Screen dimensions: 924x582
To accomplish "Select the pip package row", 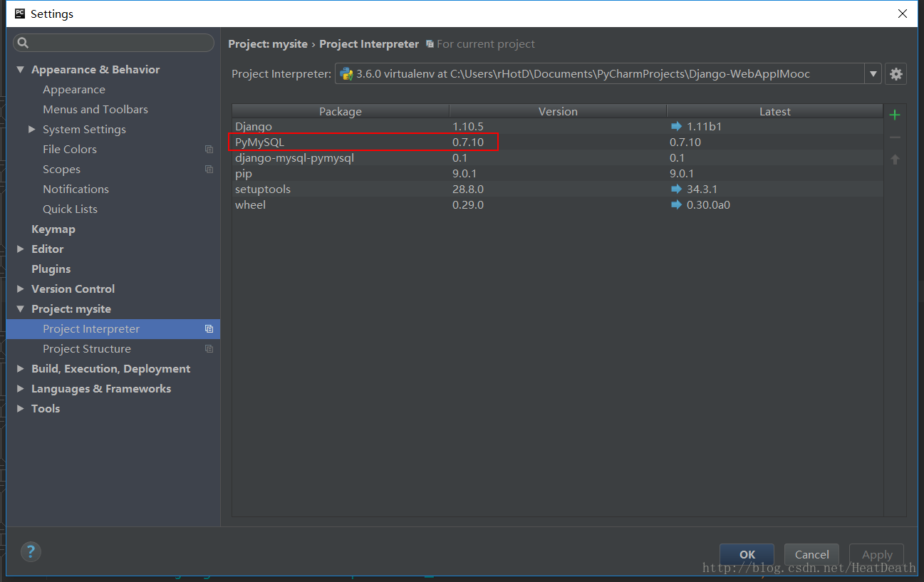I will [558, 173].
